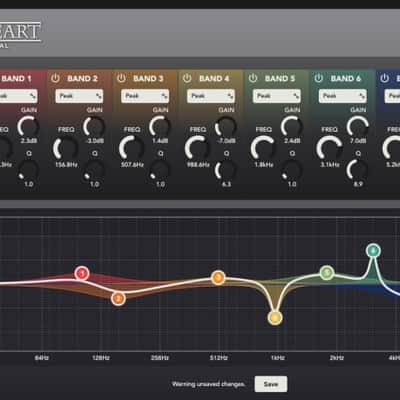Click Band 3 frequency knob at 507.6Hz
Viewport: 400px width, 400px height.
click(132, 149)
